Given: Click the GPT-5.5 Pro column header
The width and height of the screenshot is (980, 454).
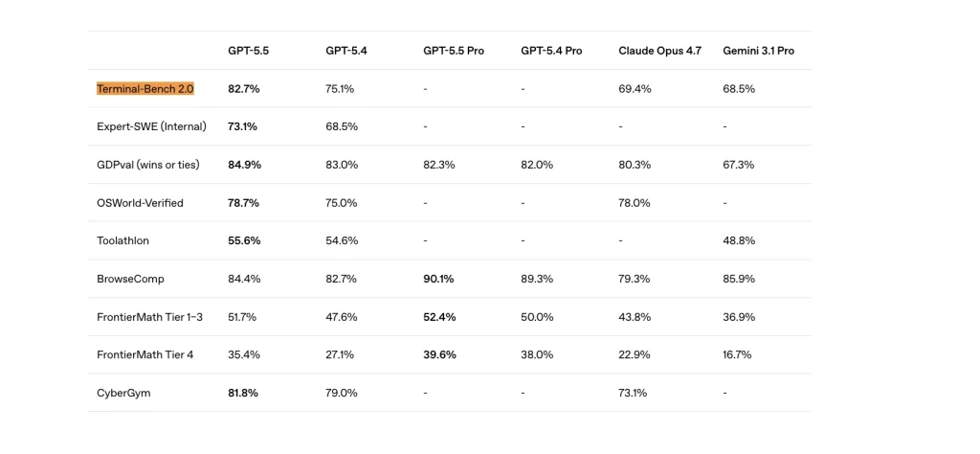Looking at the screenshot, I should click(x=454, y=51).
